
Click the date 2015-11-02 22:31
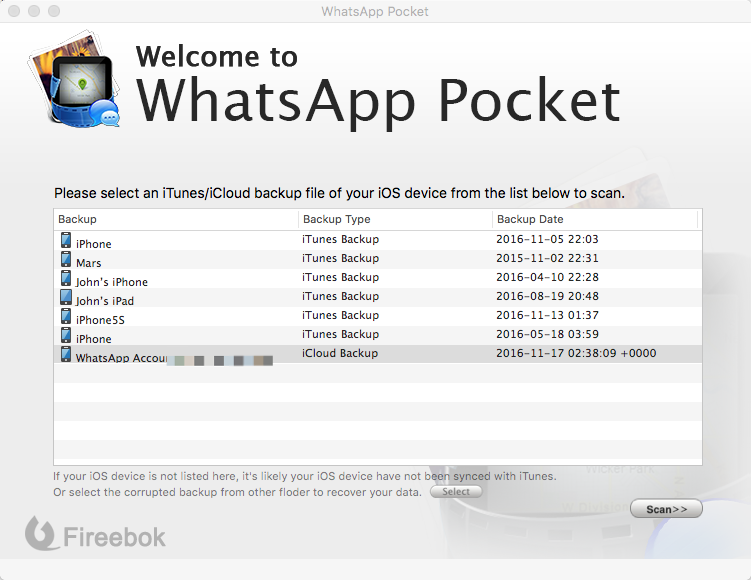point(547,258)
